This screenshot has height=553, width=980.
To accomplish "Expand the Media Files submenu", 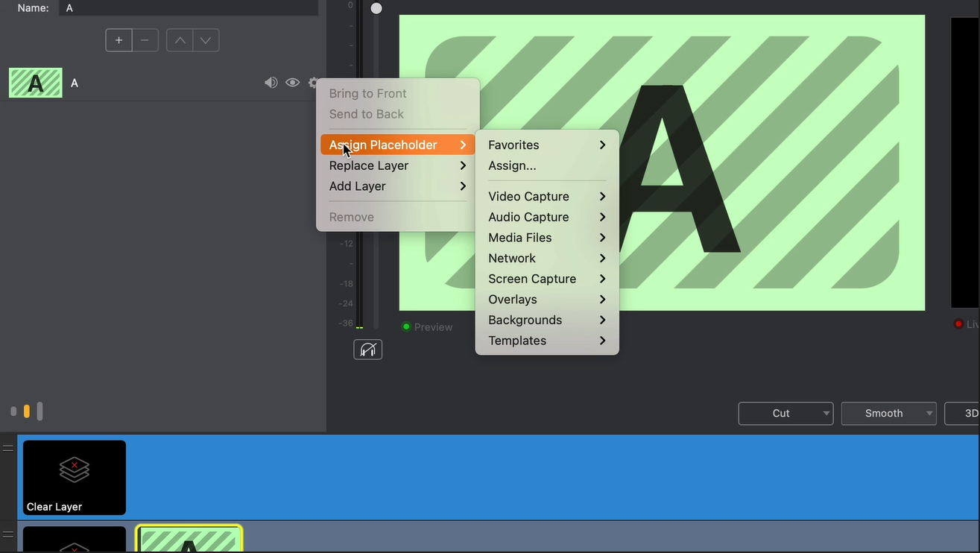I will tap(519, 237).
